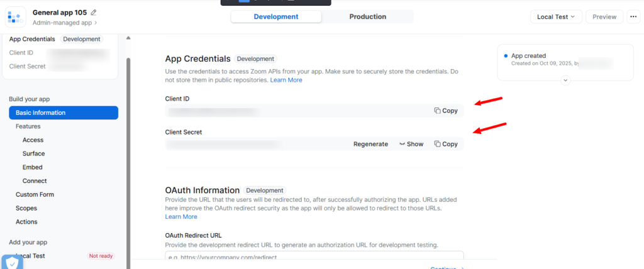Click the OAuth Redirect URL input field
The height and width of the screenshot is (269, 644).
click(x=314, y=257)
